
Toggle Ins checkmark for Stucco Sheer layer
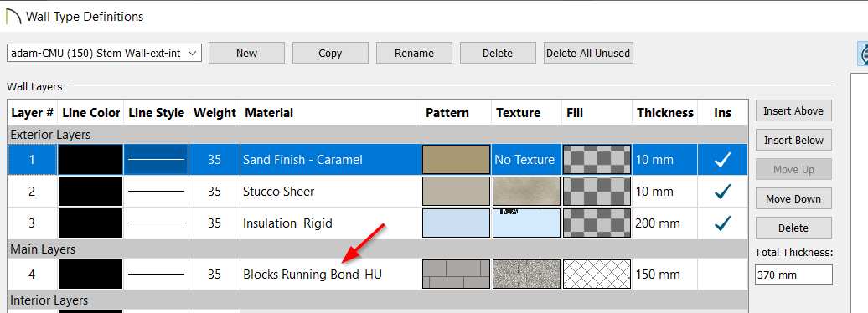tap(722, 192)
